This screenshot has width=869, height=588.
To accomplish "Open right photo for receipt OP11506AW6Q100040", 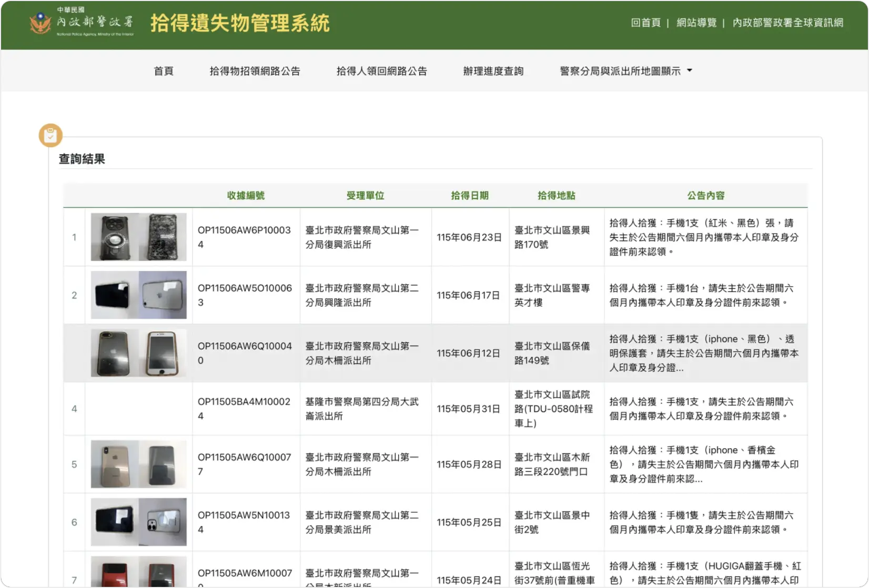I will [x=163, y=353].
